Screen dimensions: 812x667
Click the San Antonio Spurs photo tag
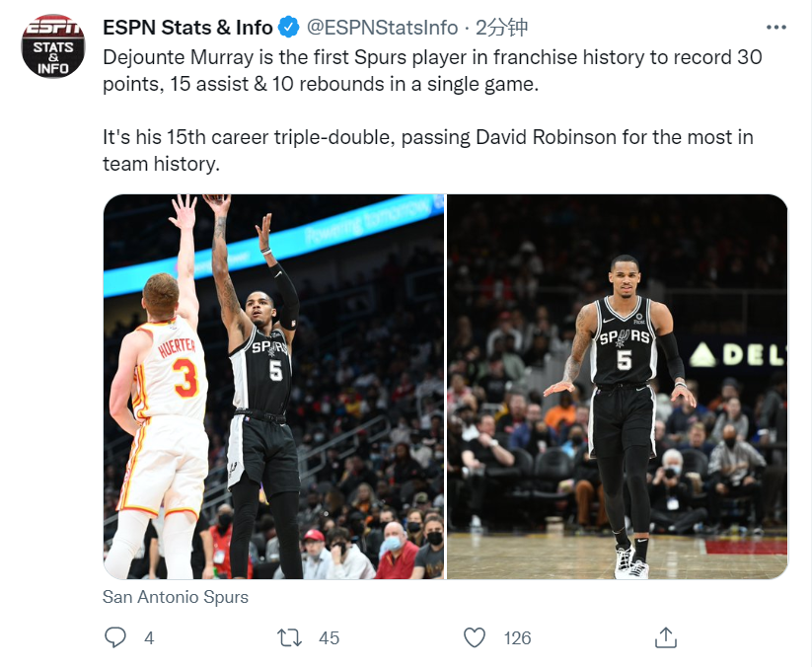(x=176, y=597)
